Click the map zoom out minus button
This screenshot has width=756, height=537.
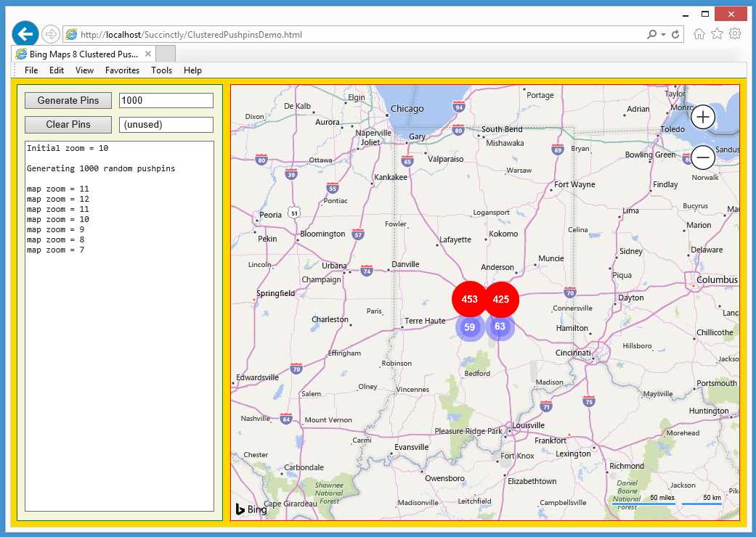tap(702, 157)
